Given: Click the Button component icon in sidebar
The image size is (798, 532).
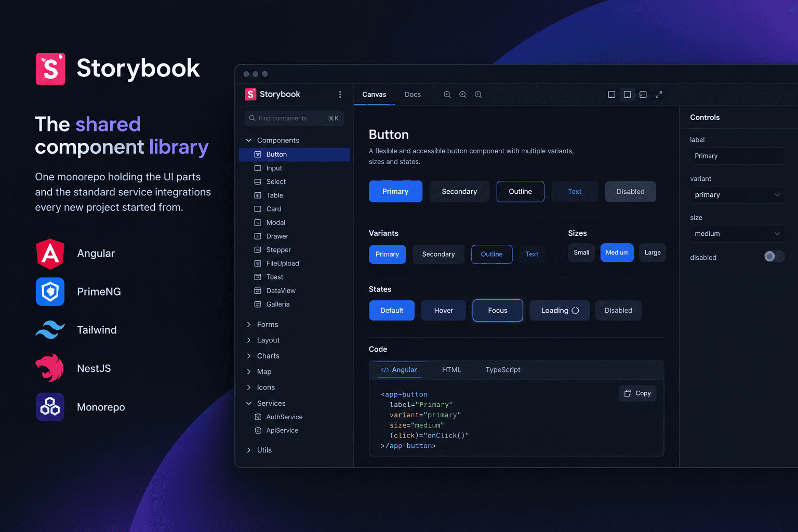Looking at the screenshot, I should 258,154.
